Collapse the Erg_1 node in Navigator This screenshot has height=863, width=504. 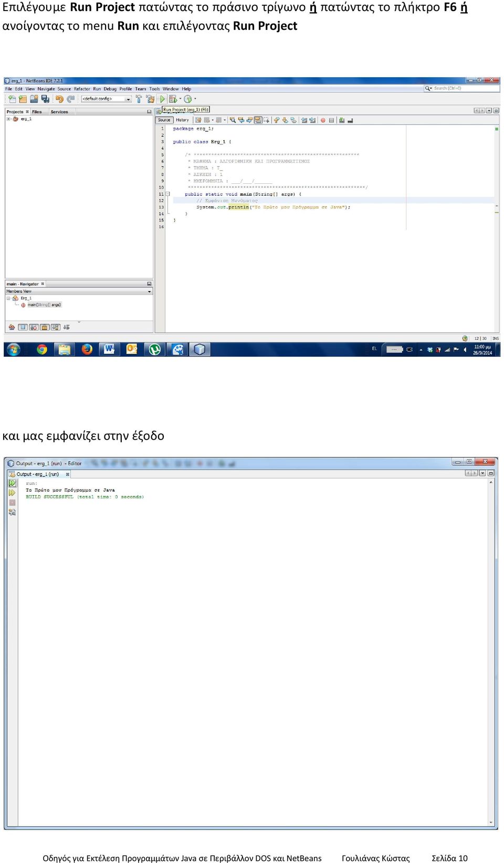(8, 298)
